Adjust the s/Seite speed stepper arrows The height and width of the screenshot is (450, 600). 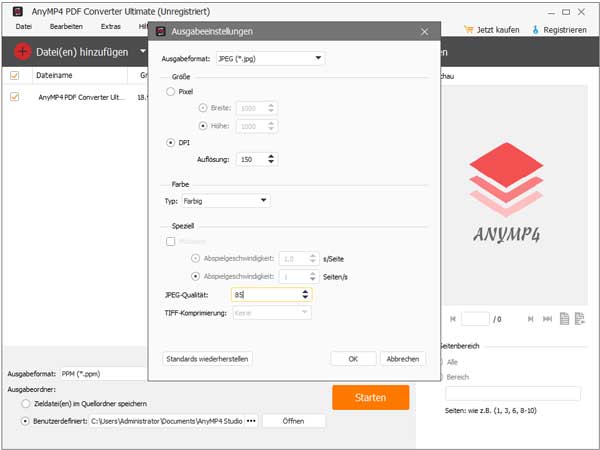pos(313,258)
